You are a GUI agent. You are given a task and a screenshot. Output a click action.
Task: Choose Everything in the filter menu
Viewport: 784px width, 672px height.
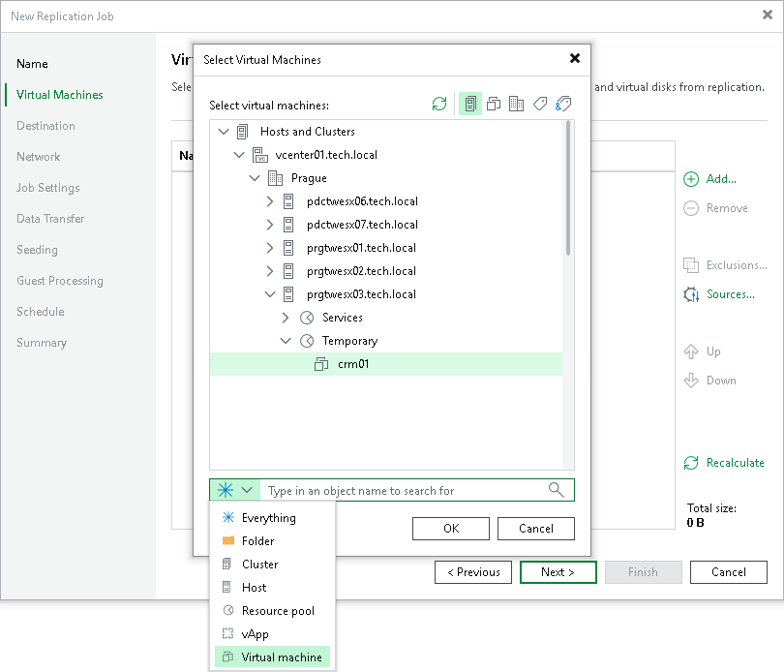(273, 517)
